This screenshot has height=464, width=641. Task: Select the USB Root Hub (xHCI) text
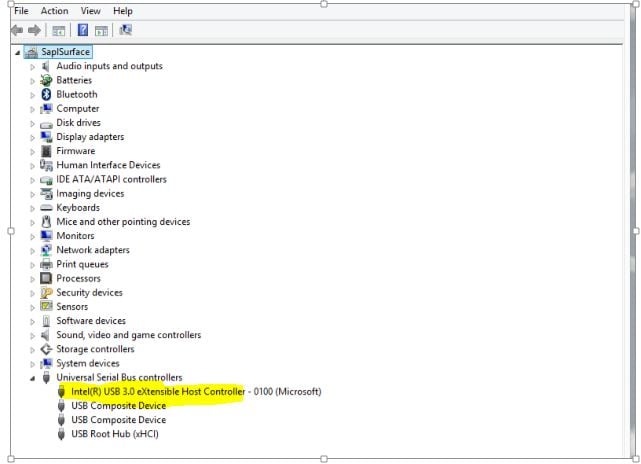(x=115, y=434)
